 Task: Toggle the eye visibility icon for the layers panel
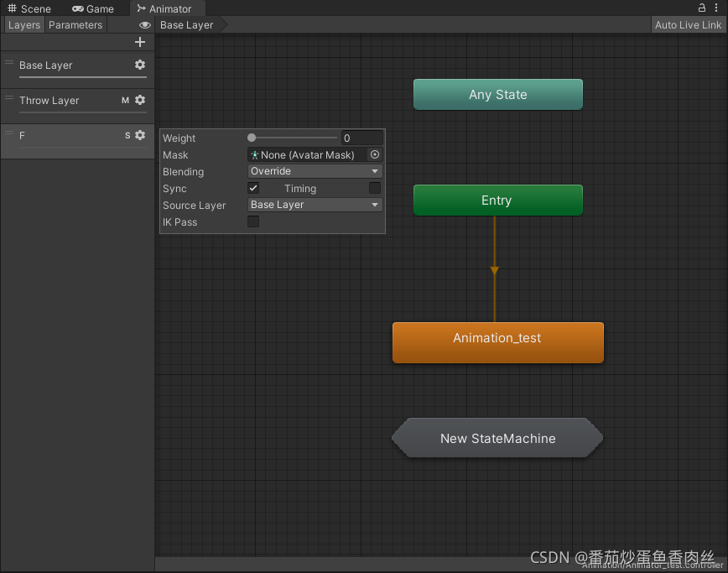pos(145,25)
